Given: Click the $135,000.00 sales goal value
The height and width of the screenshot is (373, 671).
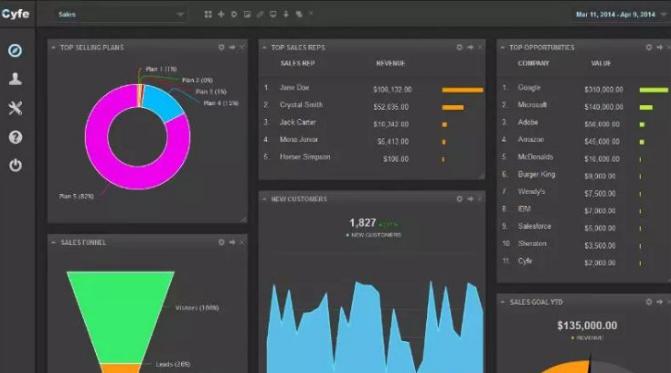Looking at the screenshot, I should tap(587, 326).
